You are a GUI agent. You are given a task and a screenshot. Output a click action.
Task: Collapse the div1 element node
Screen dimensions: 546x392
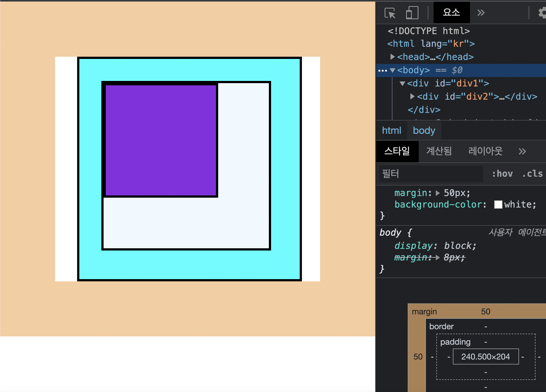pos(402,83)
